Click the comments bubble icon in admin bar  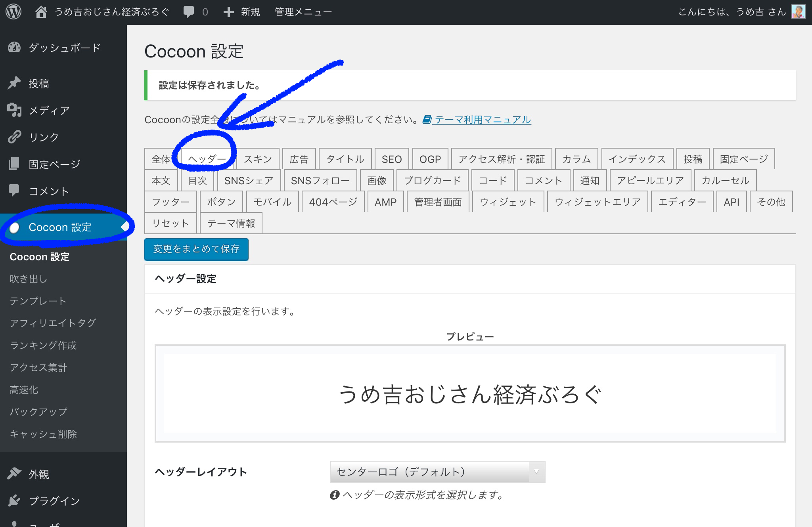189,12
